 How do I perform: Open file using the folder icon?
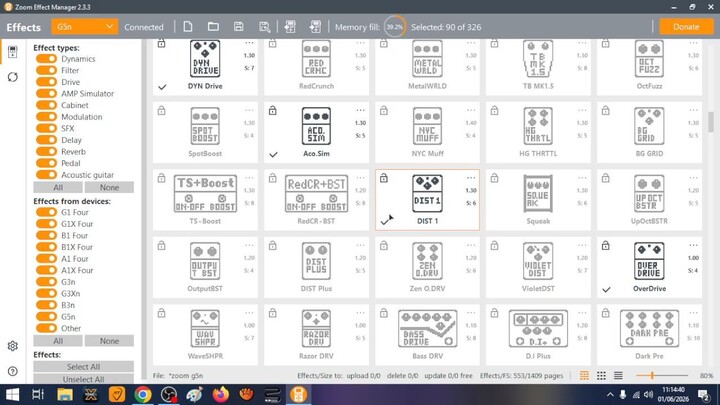213,27
